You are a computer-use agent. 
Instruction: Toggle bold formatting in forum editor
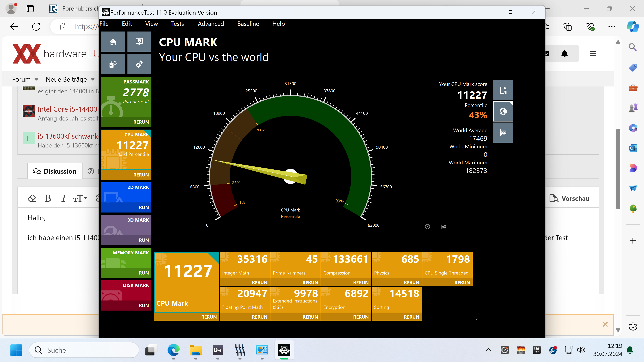(48, 198)
